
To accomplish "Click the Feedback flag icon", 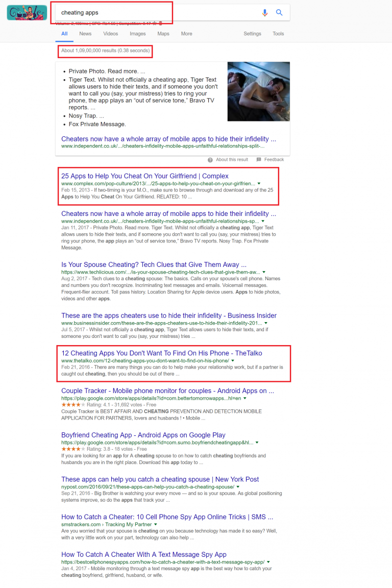I will click(258, 159).
